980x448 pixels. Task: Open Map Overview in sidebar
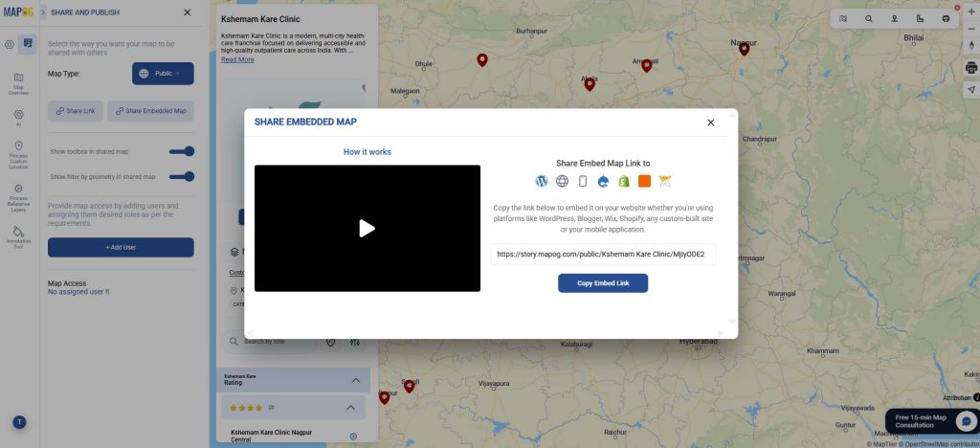(19, 83)
